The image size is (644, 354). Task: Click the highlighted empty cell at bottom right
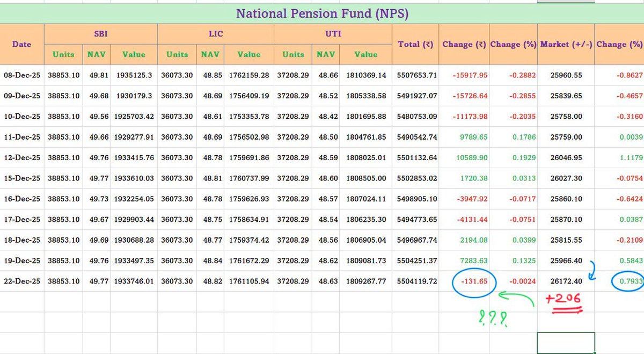tap(565, 341)
